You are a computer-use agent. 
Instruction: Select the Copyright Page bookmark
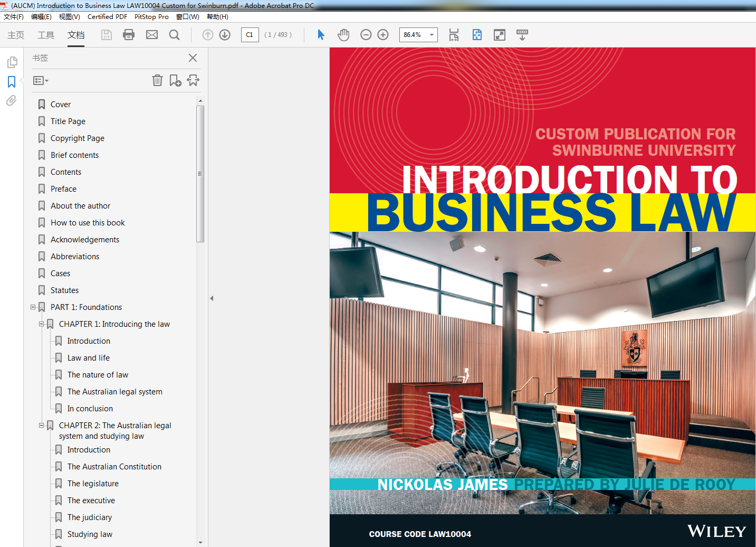(x=77, y=138)
